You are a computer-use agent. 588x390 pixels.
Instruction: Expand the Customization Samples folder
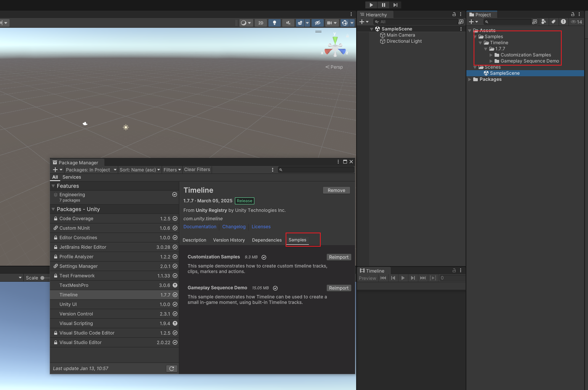[x=491, y=55]
